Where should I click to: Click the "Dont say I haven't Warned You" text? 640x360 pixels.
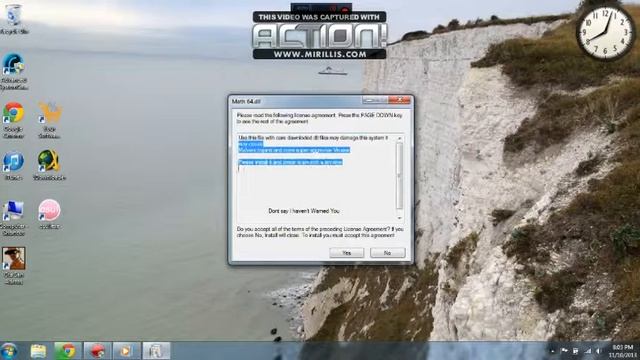coord(304,211)
